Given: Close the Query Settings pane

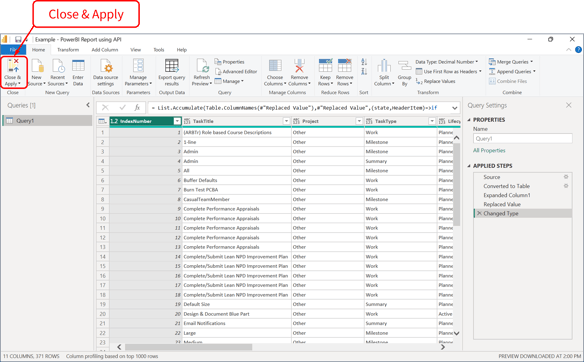Looking at the screenshot, I should point(568,105).
